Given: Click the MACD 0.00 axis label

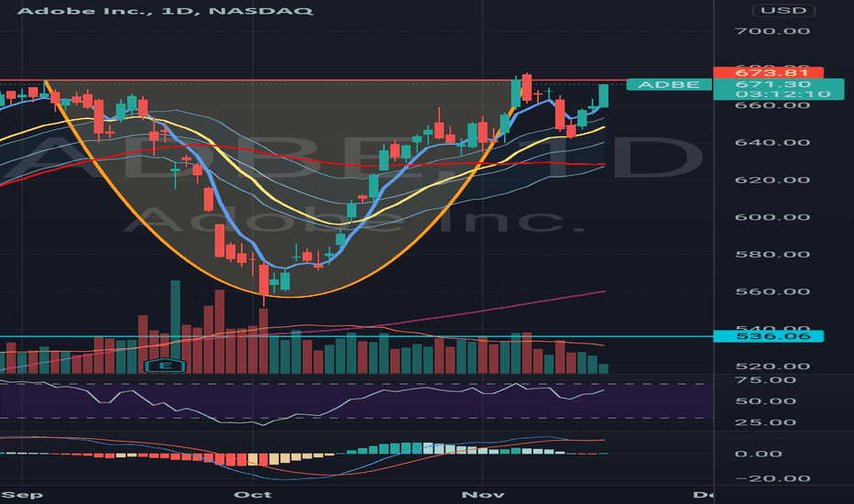Looking at the screenshot, I should [758, 454].
